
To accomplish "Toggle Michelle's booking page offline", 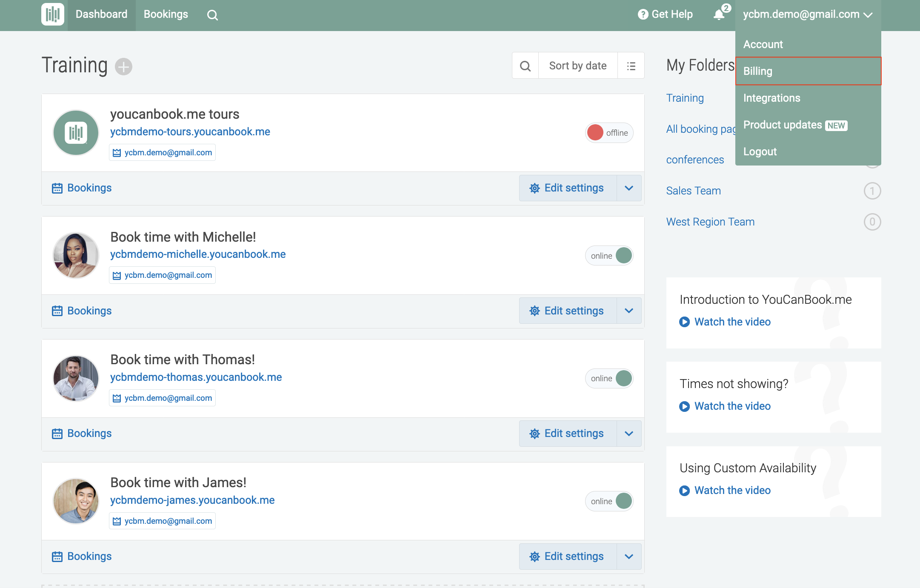I will point(609,256).
